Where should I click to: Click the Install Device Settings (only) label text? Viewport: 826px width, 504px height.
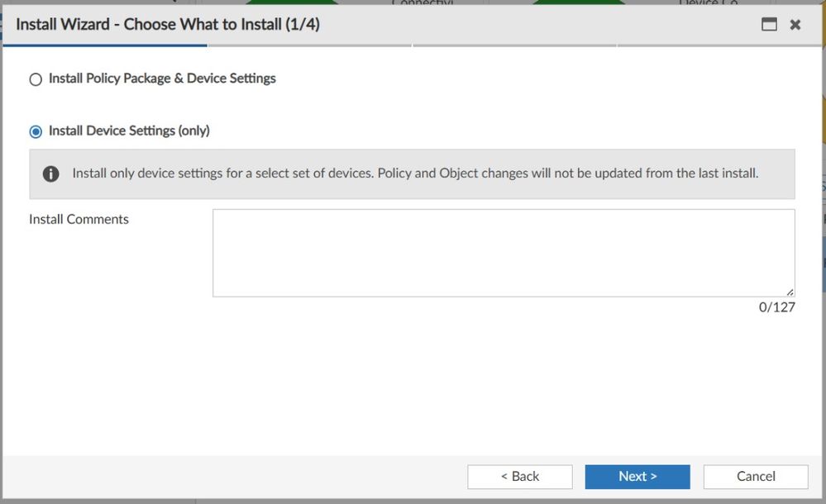tap(129, 131)
